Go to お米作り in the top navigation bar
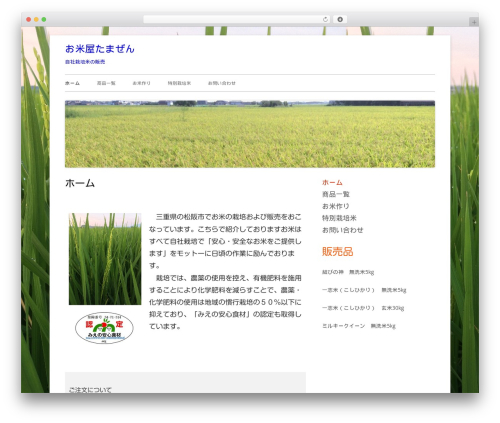Viewport: 500px width, 423px height. click(141, 83)
